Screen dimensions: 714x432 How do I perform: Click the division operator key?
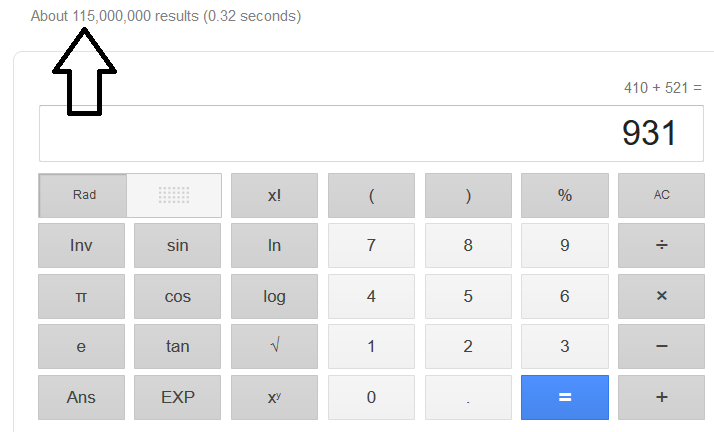tap(661, 246)
